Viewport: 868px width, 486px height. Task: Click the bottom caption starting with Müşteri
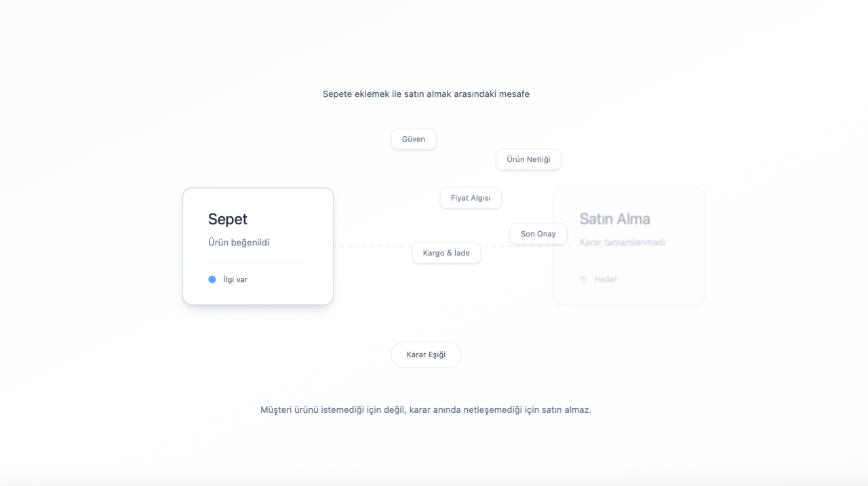[x=426, y=410]
